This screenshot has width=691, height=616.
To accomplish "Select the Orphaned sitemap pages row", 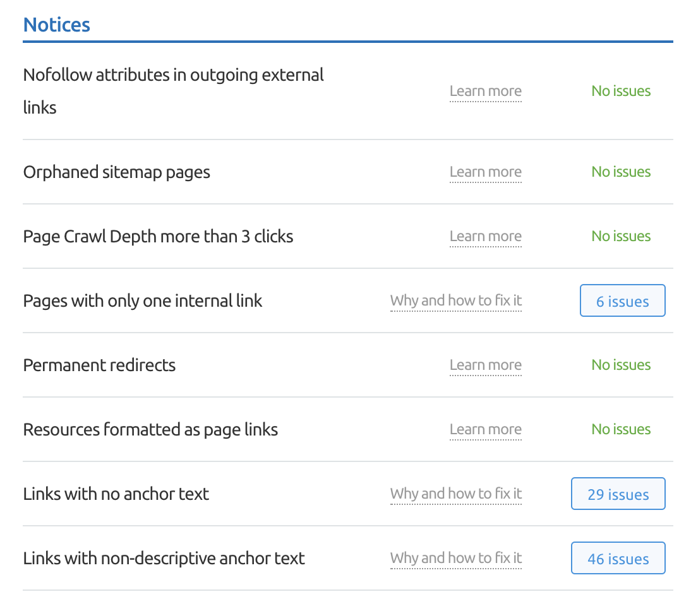I will 116,172.
